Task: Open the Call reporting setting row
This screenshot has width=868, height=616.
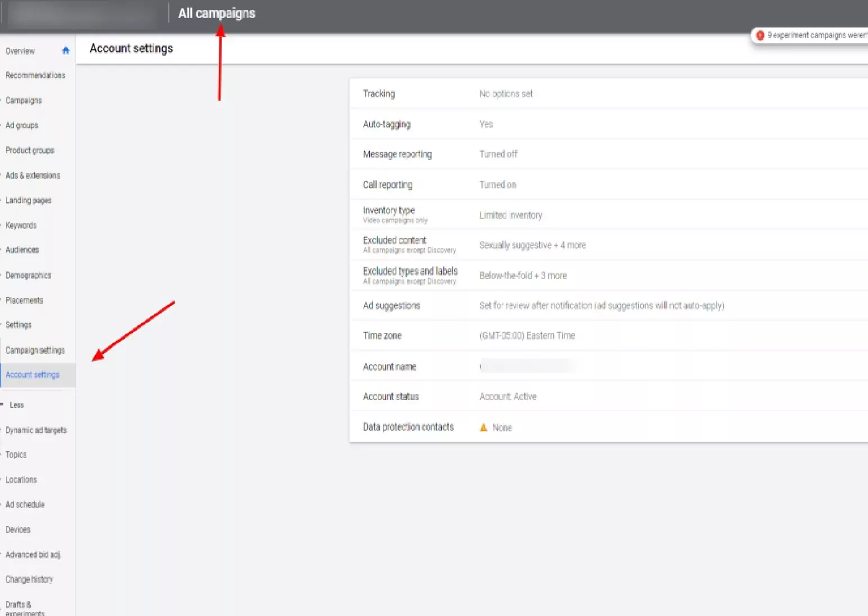Action: pos(608,185)
